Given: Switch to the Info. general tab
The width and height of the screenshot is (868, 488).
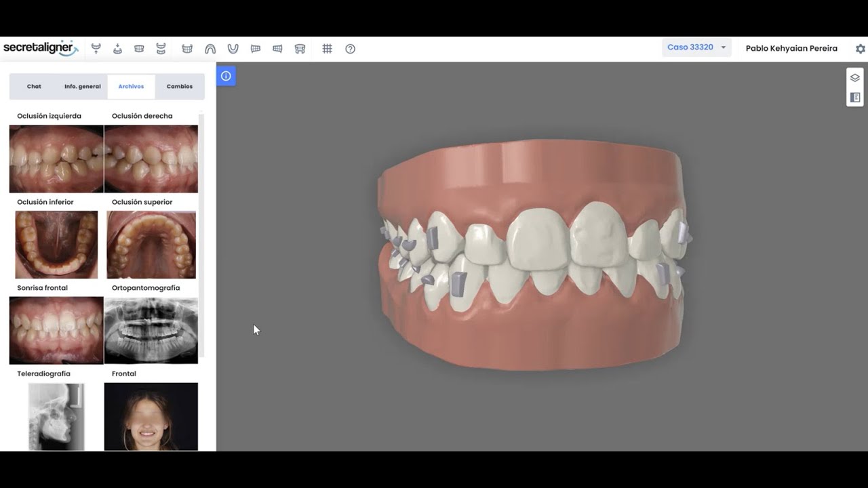Looking at the screenshot, I should click(x=83, y=87).
